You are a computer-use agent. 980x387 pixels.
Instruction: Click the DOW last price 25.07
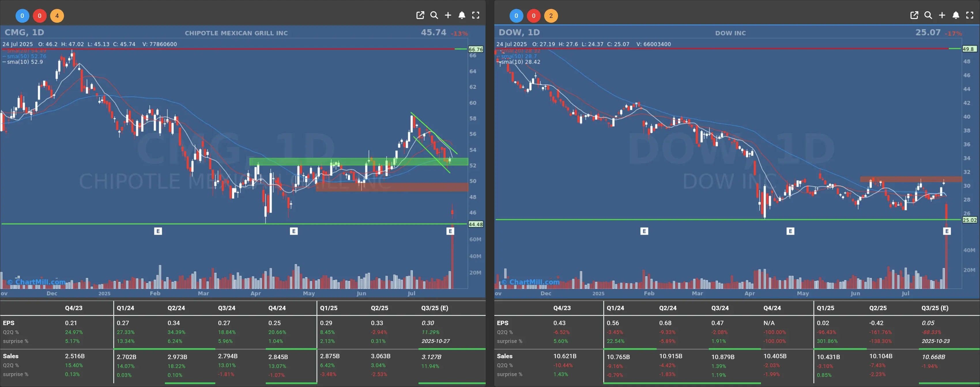click(x=928, y=32)
